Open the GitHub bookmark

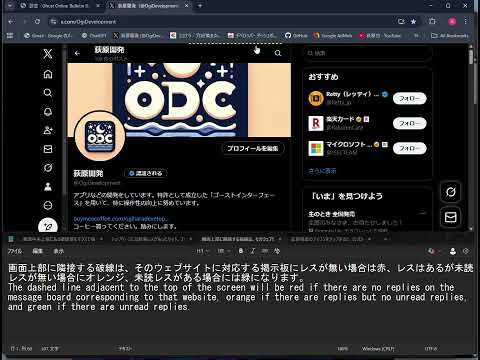click(296, 35)
